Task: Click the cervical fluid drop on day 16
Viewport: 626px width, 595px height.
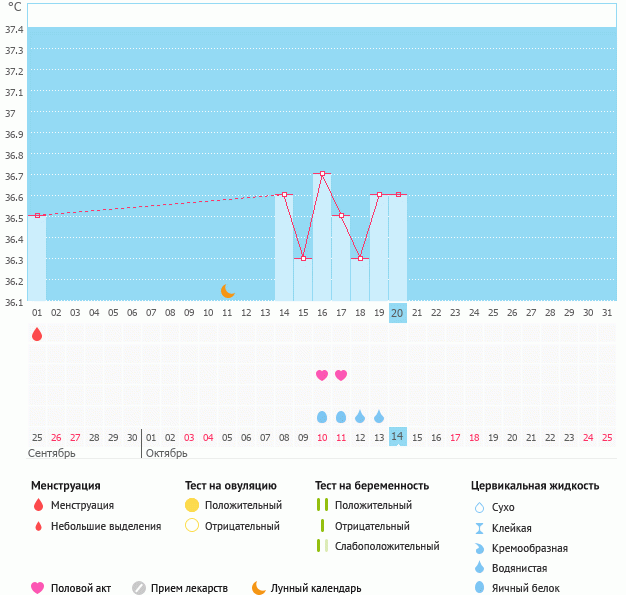Action: [x=322, y=416]
